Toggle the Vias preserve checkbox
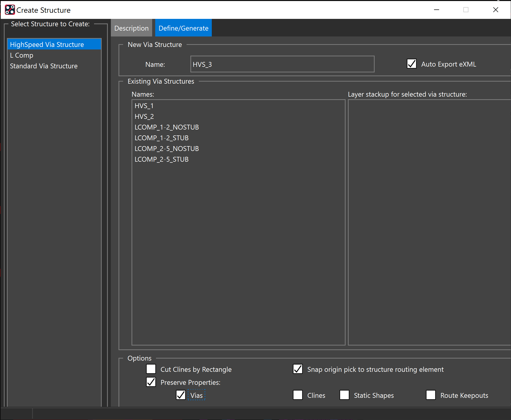 (x=181, y=395)
